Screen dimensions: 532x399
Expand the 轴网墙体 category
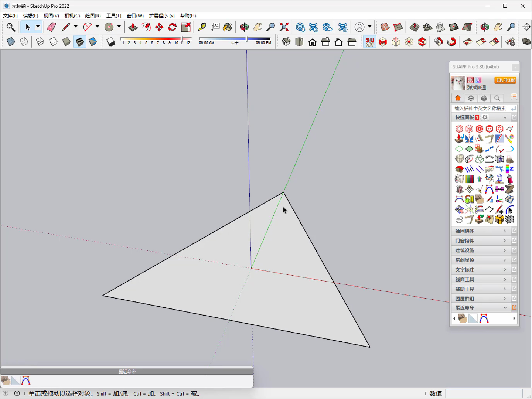click(x=480, y=231)
